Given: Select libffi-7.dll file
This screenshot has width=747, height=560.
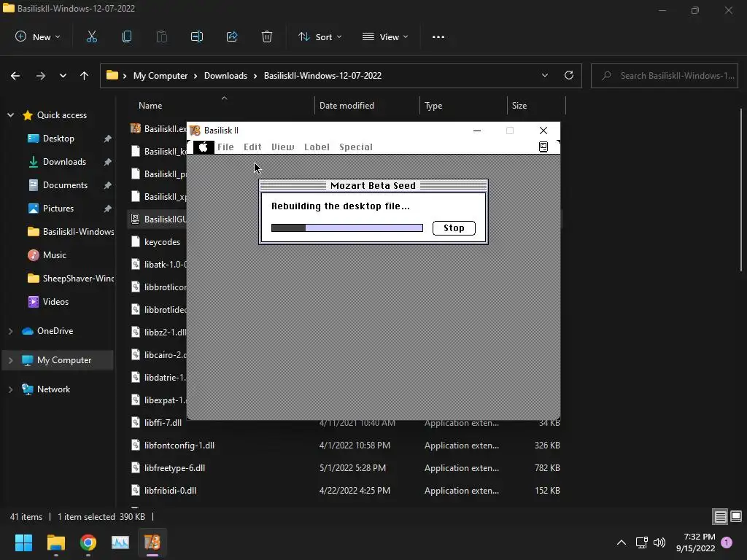Looking at the screenshot, I should [x=163, y=423].
